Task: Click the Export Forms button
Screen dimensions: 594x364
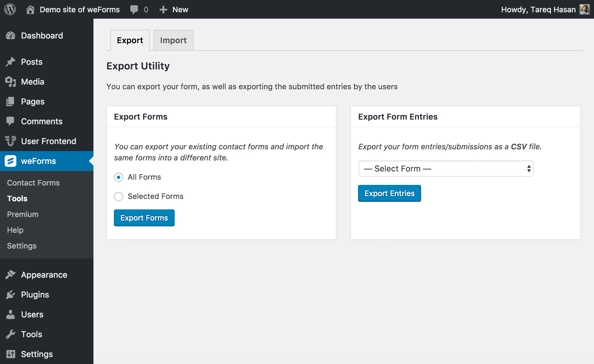Action: tap(144, 217)
